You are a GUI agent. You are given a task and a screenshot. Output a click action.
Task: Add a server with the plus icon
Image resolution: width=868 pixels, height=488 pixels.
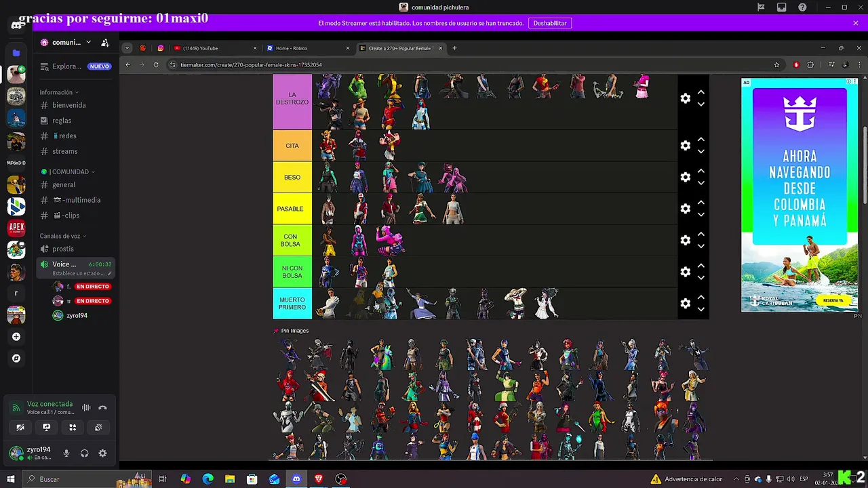tap(16, 337)
